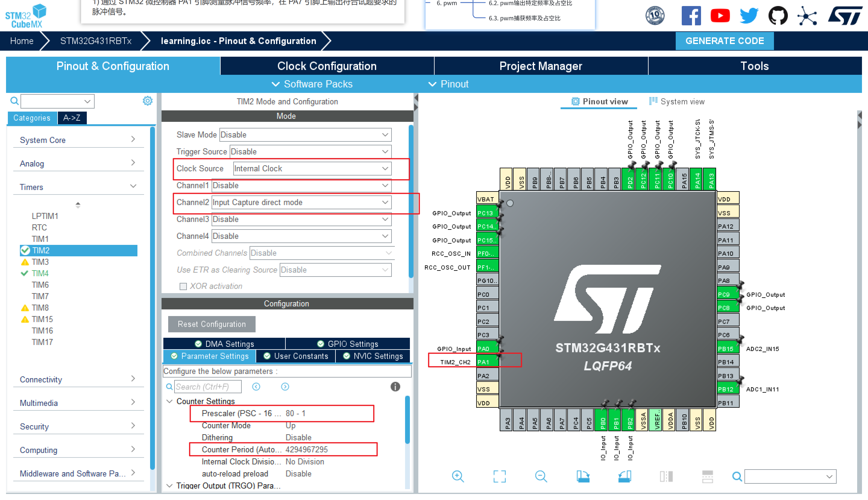Open the NVIC Settings tab

pos(373,356)
